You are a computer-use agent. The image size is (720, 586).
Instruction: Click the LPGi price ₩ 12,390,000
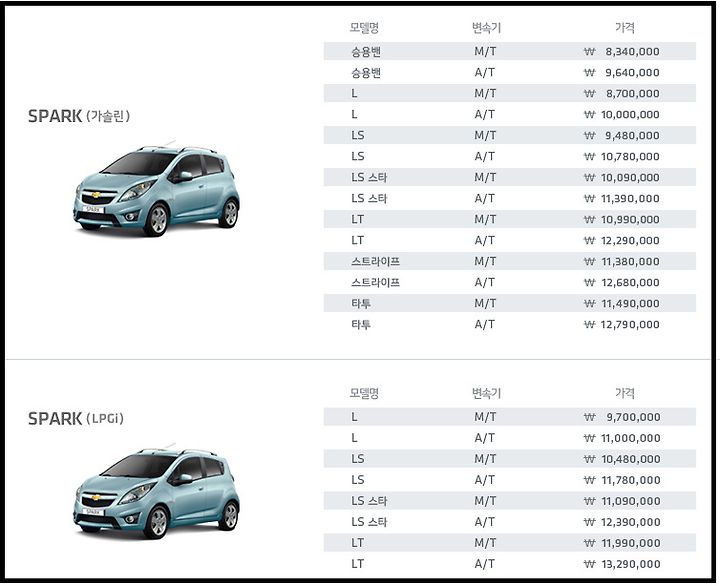click(x=622, y=522)
